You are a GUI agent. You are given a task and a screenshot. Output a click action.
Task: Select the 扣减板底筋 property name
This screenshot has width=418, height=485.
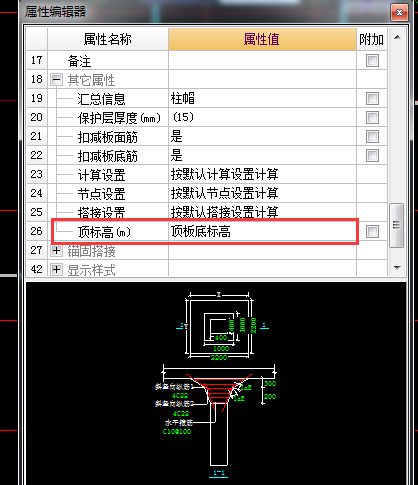pyautogui.click(x=107, y=156)
